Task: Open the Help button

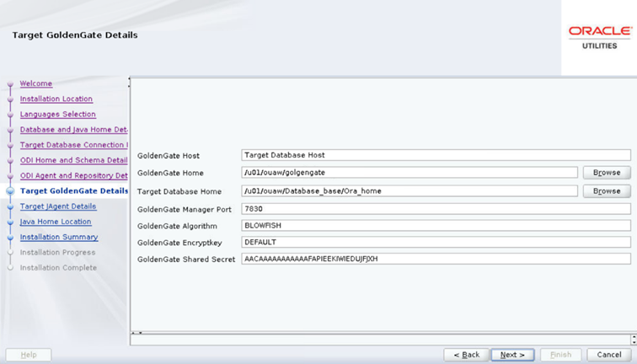Action: [29, 355]
